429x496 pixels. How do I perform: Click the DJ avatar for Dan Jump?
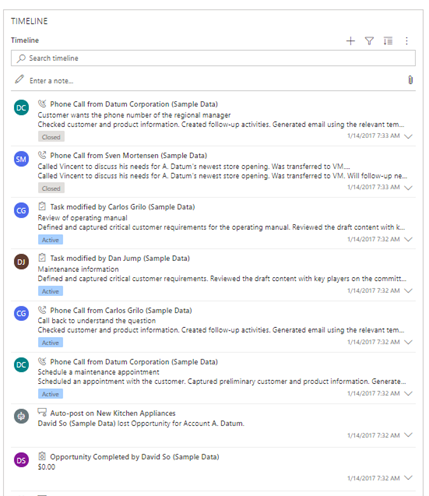[x=21, y=262]
